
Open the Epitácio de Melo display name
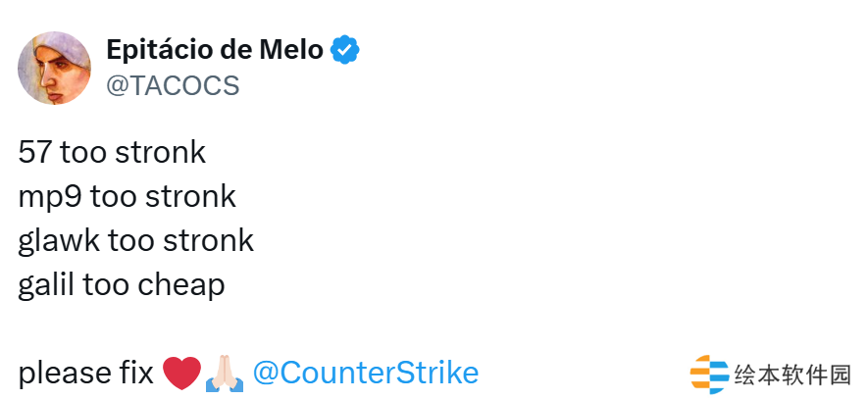point(214,49)
